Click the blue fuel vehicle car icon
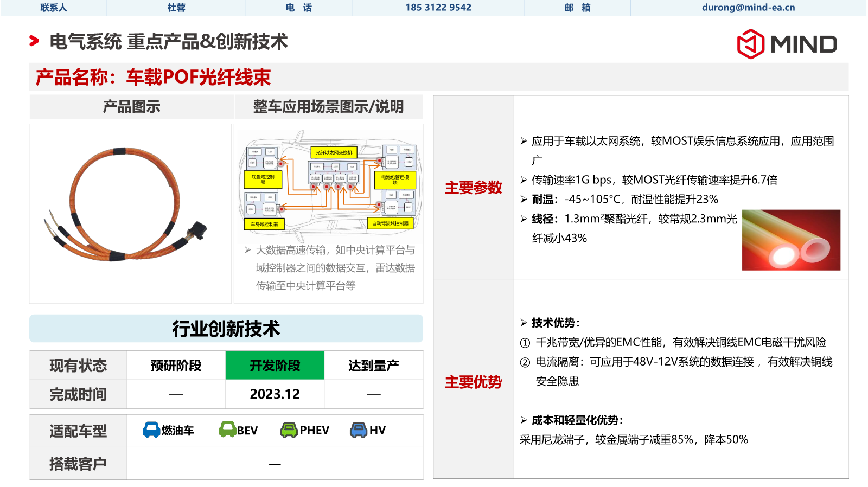This screenshot has height=487, width=868. 151,430
